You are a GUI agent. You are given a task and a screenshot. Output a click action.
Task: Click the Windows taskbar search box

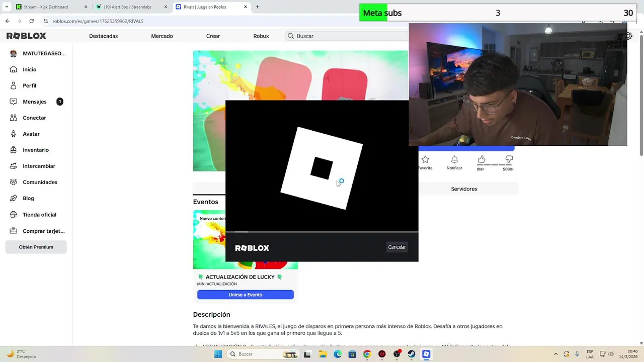click(x=263, y=354)
